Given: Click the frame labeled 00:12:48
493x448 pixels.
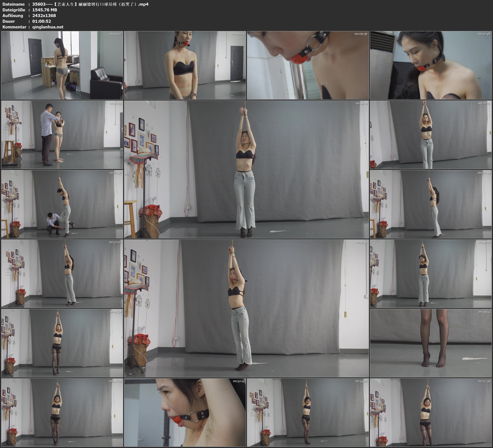Looking at the screenshot, I should [x=431, y=65].
